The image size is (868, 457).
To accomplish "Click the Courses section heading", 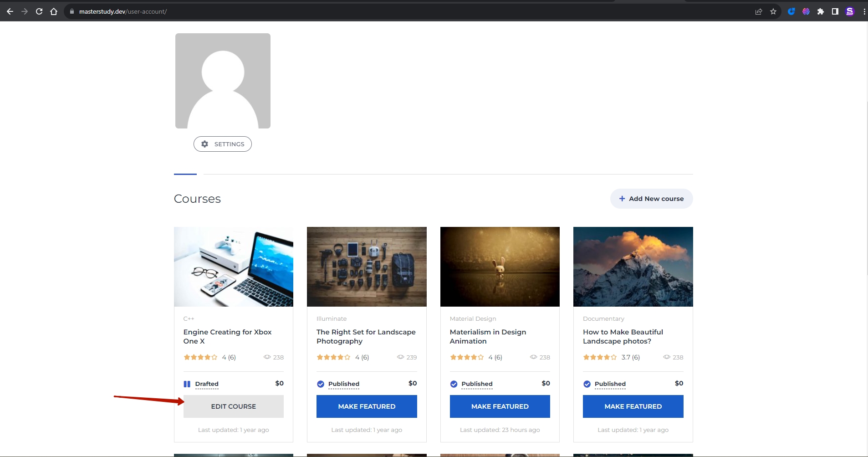I will click(197, 199).
